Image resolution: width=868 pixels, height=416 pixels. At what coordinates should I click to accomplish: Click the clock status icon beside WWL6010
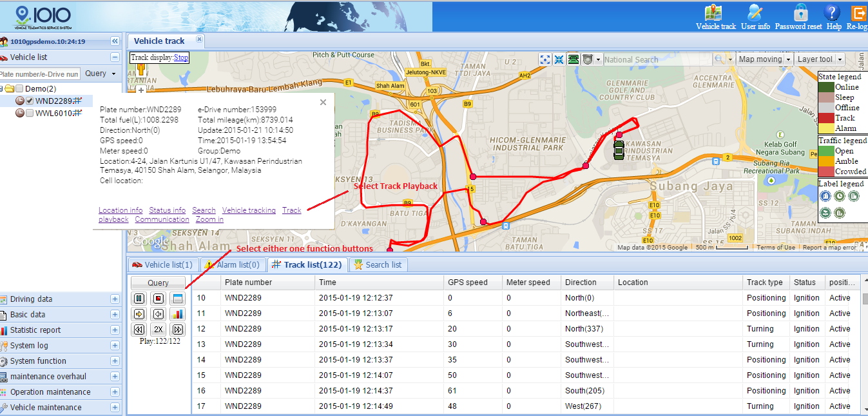pyautogui.click(x=20, y=113)
